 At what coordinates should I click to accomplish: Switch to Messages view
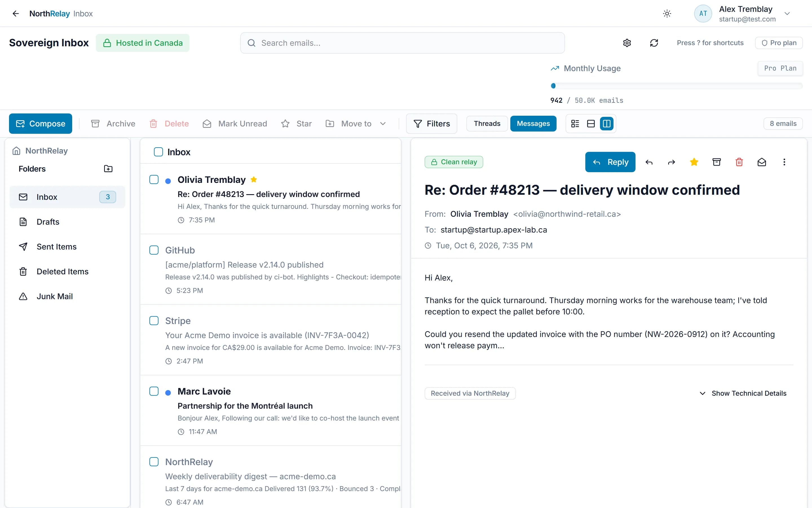(x=533, y=124)
